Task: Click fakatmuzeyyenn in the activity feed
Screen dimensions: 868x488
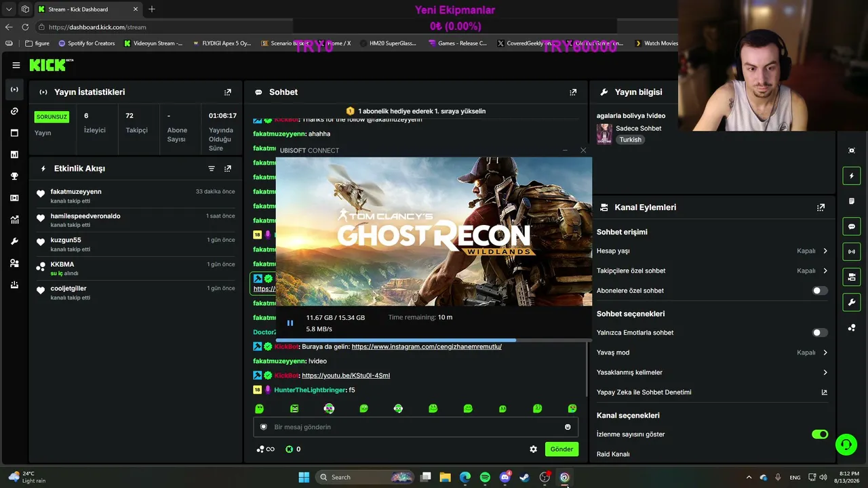Action: pyautogui.click(x=76, y=192)
